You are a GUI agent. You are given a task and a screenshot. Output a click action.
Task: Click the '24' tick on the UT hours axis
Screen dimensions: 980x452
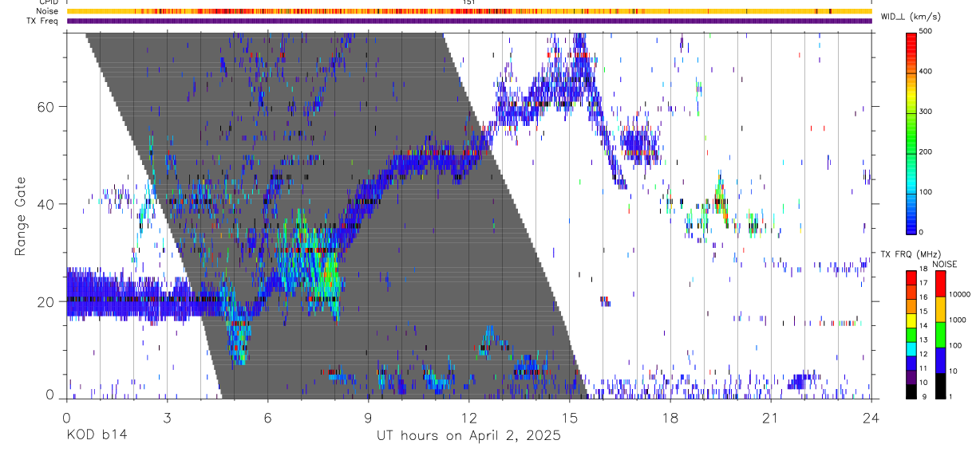871,418
